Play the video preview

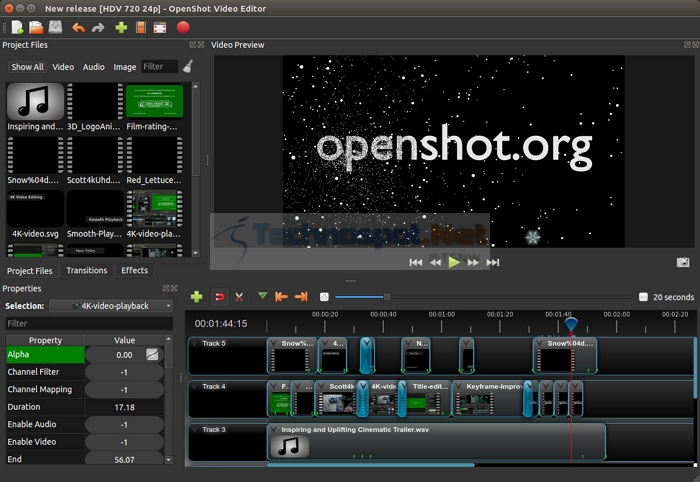pos(454,262)
